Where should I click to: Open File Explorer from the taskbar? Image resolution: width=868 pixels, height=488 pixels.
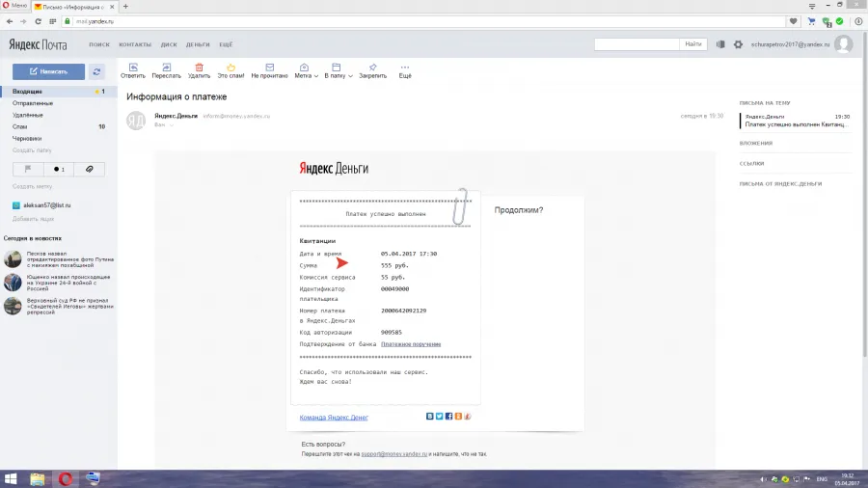(37, 478)
